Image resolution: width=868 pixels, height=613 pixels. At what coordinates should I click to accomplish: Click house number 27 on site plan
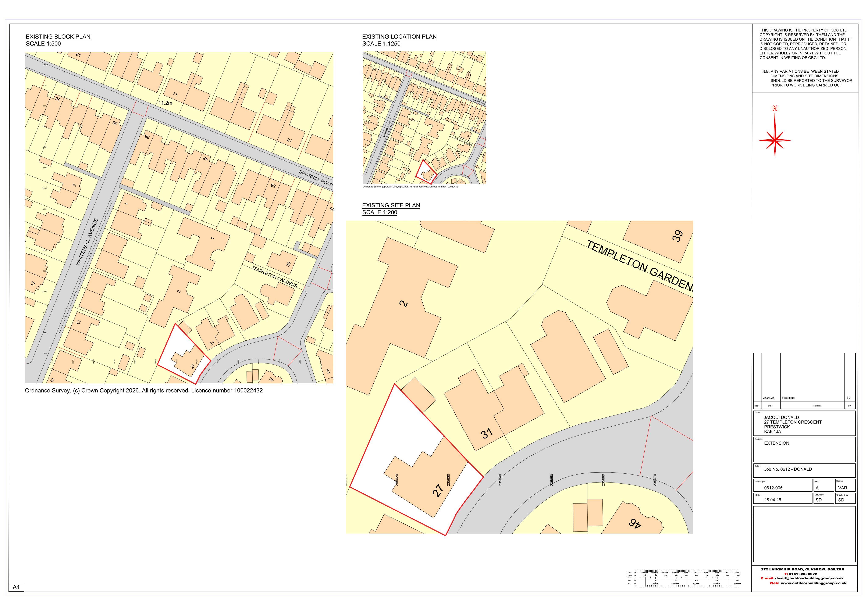pyautogui.click(x=437, y=491)
